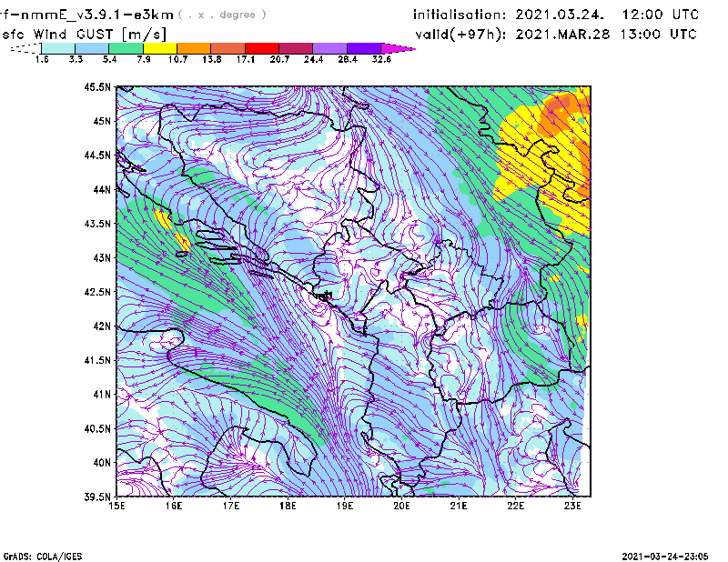Click the "42.5N" latitude label
Screen dimensions: 728x562
click(97, 292)
